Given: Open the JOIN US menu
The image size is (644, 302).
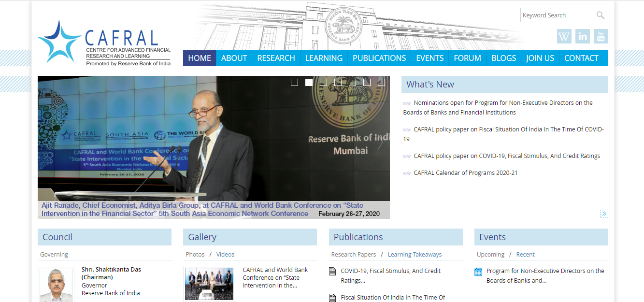Looking at the screenshot, I should [540, 58].
